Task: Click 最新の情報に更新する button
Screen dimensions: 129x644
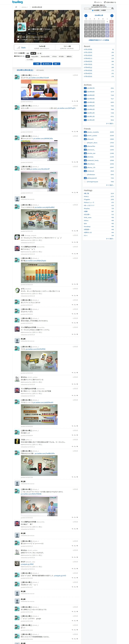Action: pyautogui.click(x=99, y=5)
